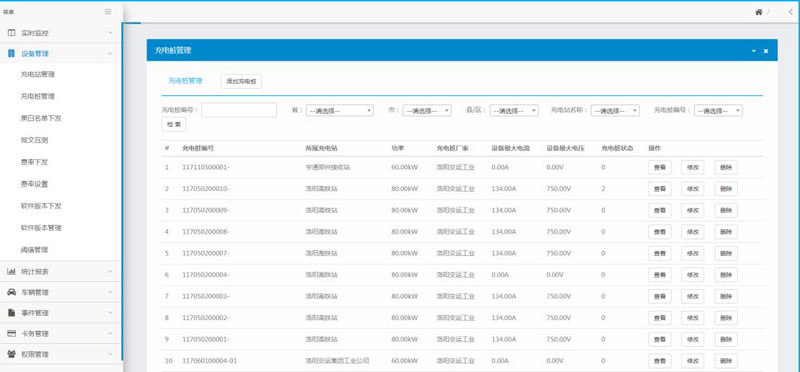800x372 pixels.
Task: Collapse the 充电桩管理 panel using caret icon
Action: pyautogui.click(x=754, y=51)
